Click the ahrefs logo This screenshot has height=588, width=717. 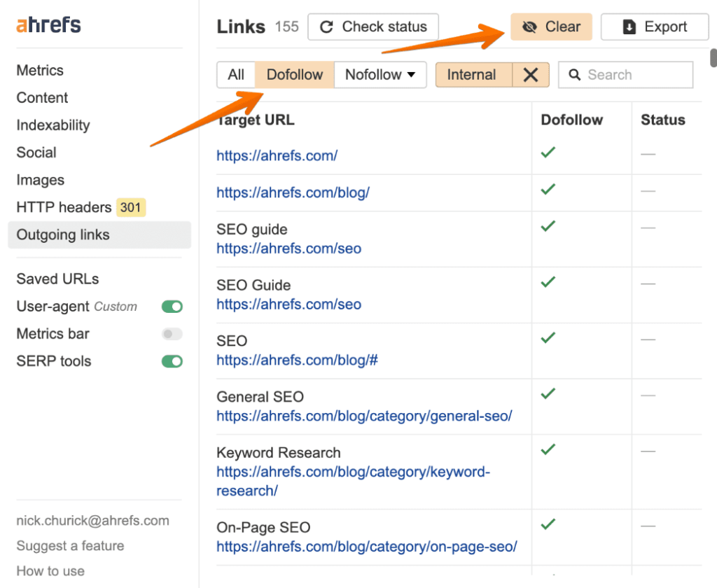48,24
